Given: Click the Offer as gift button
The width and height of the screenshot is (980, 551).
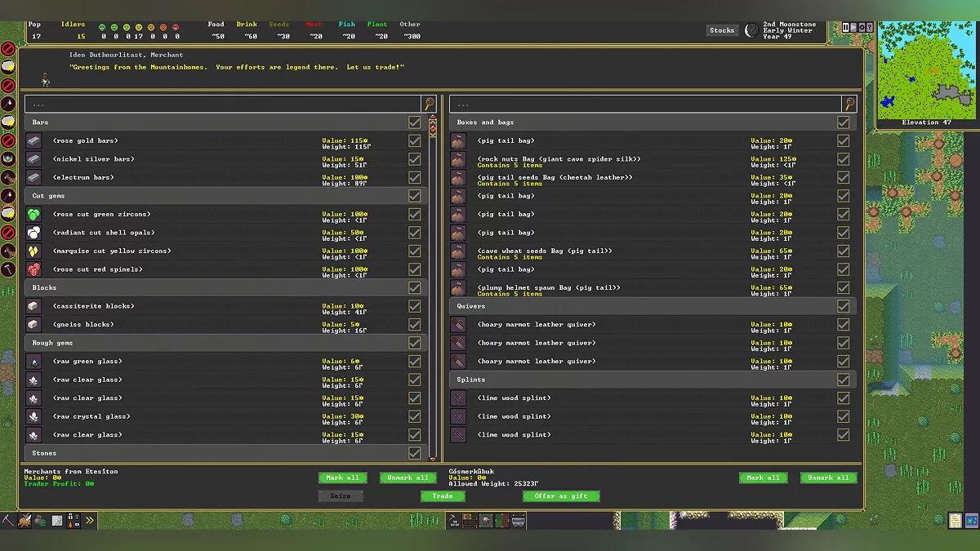Looking at the screenshot, I should (x=561, y=496).
